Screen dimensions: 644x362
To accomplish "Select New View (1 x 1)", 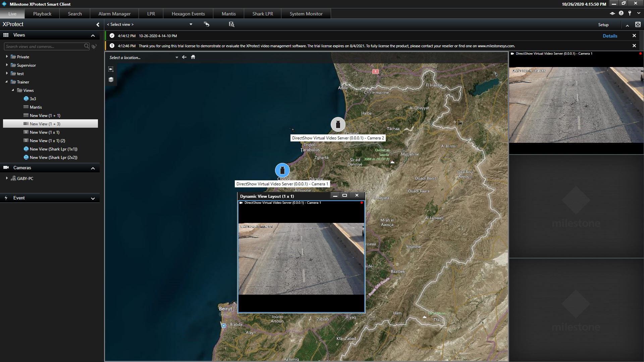I will pos(44,132).
